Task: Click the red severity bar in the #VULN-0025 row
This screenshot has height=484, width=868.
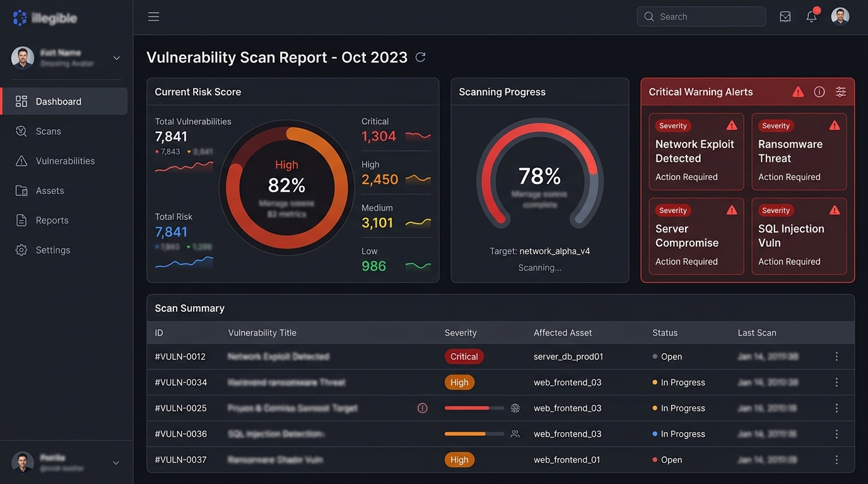Action: tap(474, 408)
